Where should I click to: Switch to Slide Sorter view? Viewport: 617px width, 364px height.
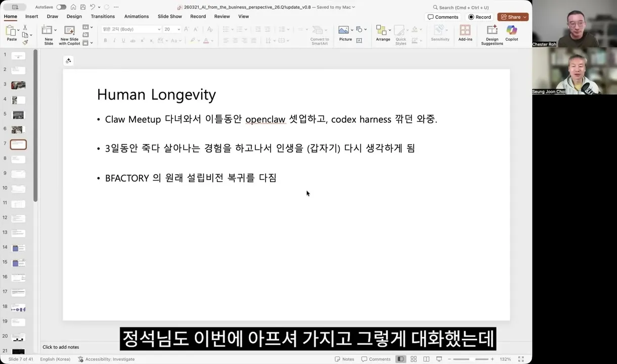pos(414,359)
